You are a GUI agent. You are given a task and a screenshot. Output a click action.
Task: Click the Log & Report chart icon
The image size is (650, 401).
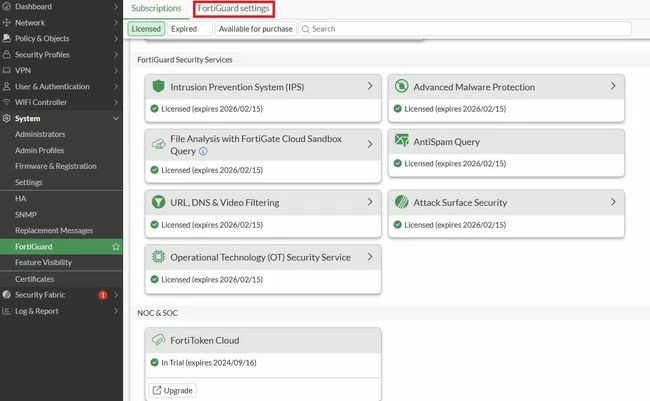[x=6, y=311]
